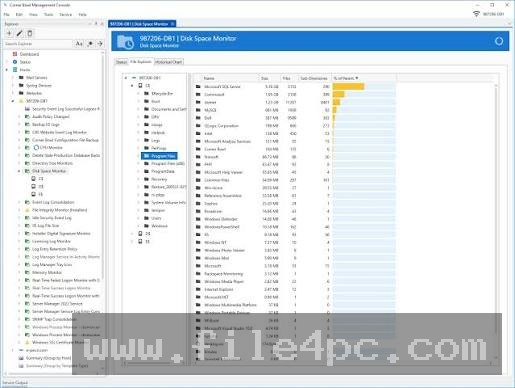
Task: Click the Disk Space Monitor header icon
Action: [125, 42]
